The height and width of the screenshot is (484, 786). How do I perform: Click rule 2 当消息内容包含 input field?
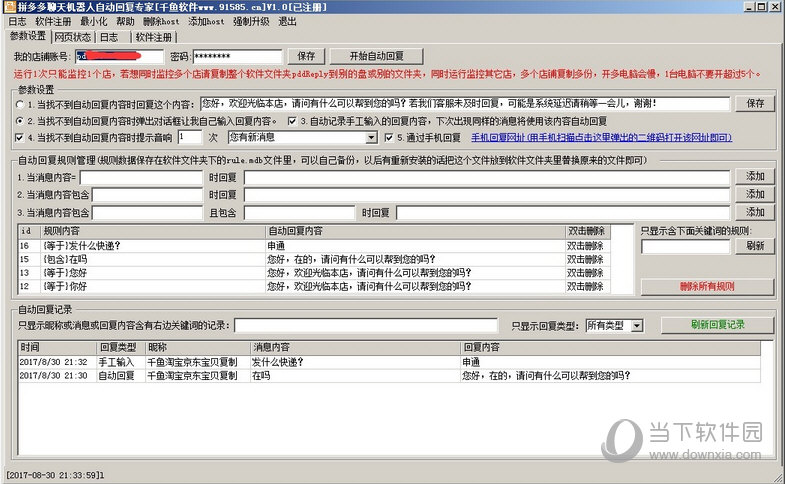coord(147,195)
